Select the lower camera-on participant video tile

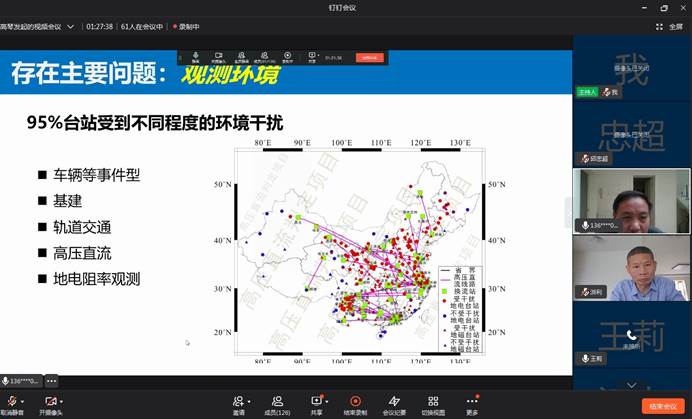631,268
